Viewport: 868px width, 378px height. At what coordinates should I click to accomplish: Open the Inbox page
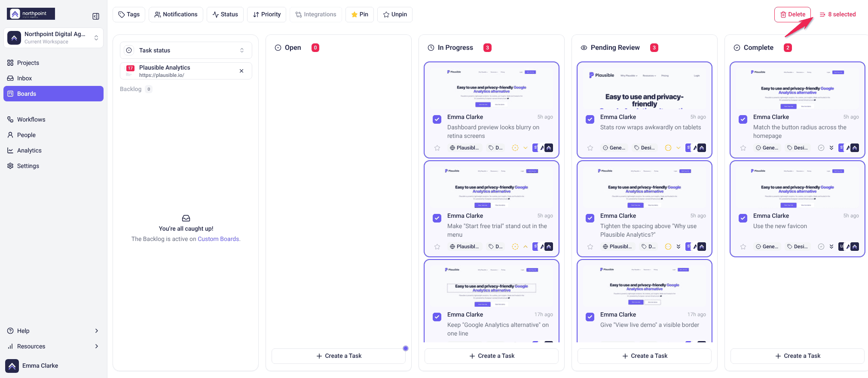pos(53,78)
